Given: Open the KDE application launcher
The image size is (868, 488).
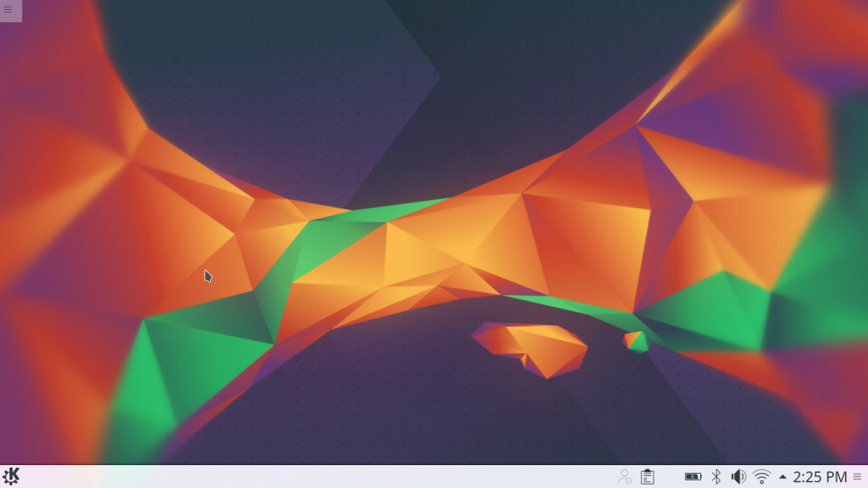Looking at the screenshot, I should click(11, 476).
